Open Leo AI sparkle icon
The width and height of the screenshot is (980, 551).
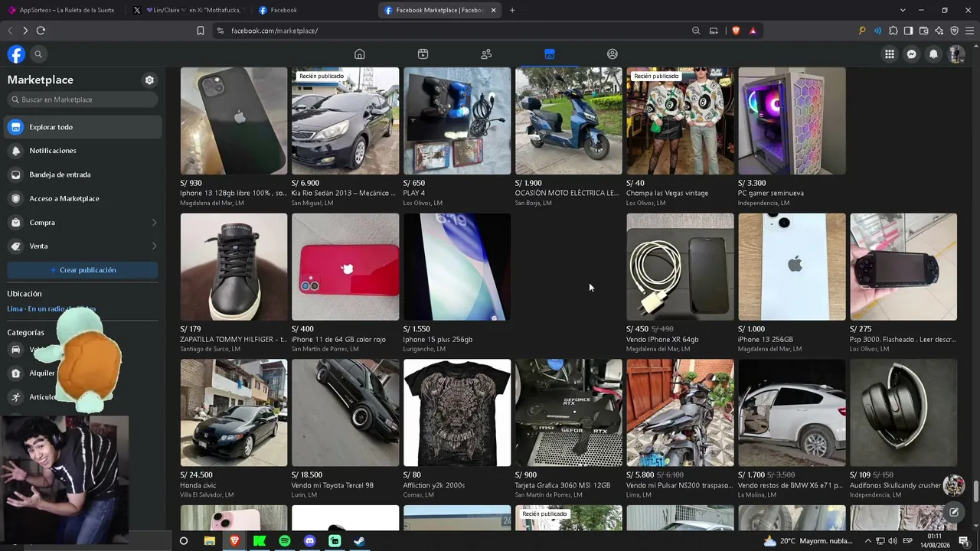(939, 31)
